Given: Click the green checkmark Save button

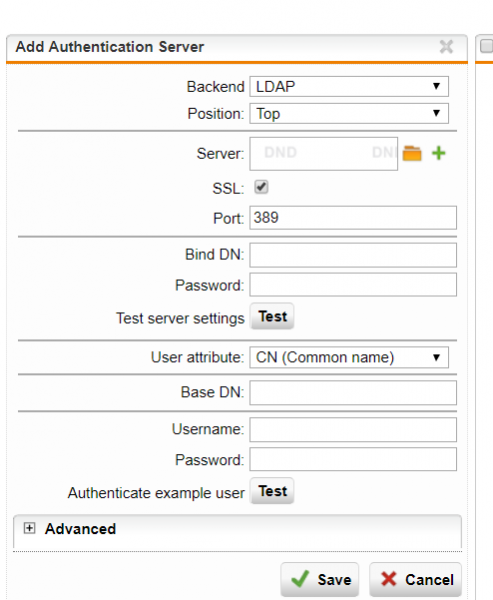Looking at the screenshot, I should [320, 579].
